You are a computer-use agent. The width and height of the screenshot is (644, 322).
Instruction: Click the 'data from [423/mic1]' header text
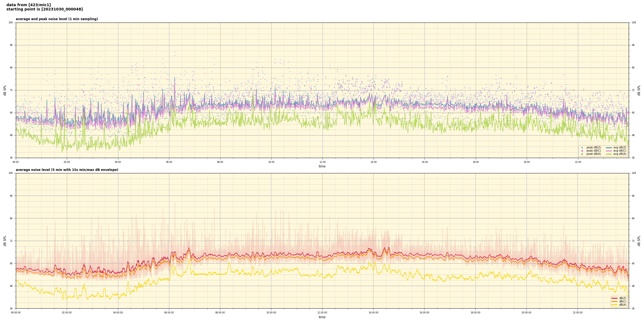click(x=28, y=5)
